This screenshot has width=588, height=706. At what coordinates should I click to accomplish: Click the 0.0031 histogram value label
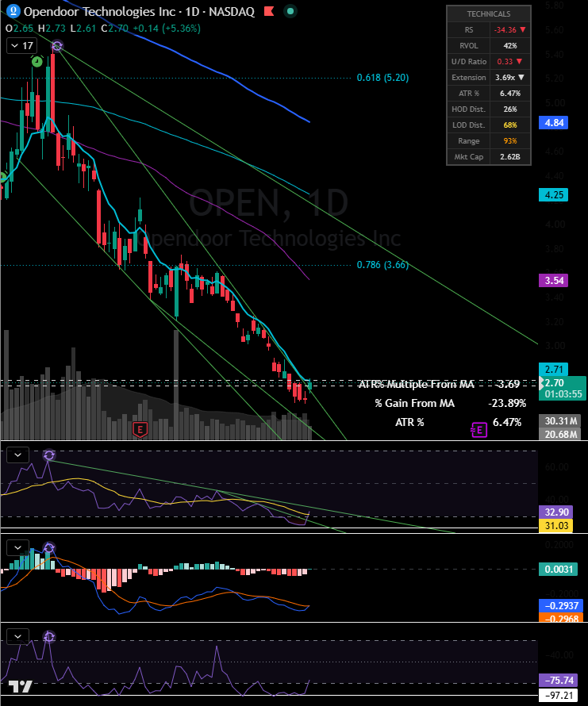click(x=559, y=569)
